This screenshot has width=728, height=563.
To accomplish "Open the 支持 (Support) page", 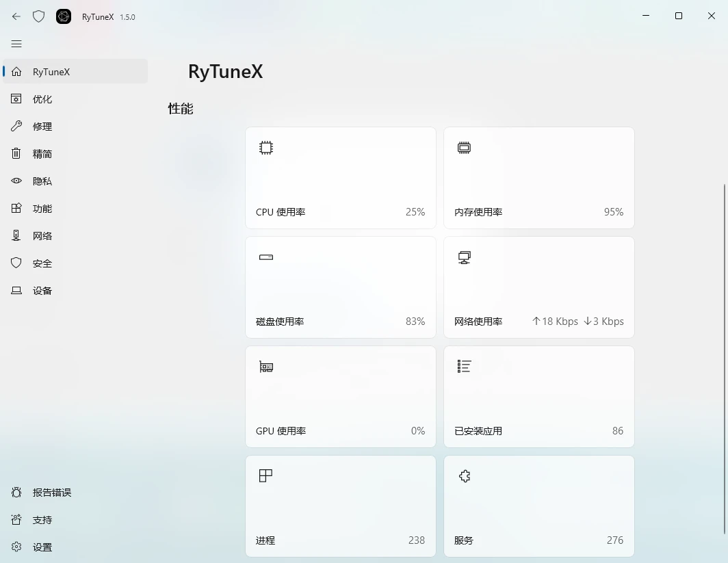I will point(41,519).
